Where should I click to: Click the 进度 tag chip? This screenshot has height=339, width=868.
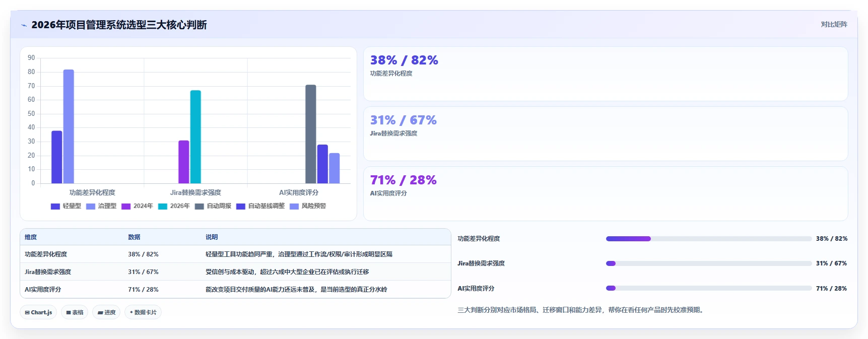[106, 312]
